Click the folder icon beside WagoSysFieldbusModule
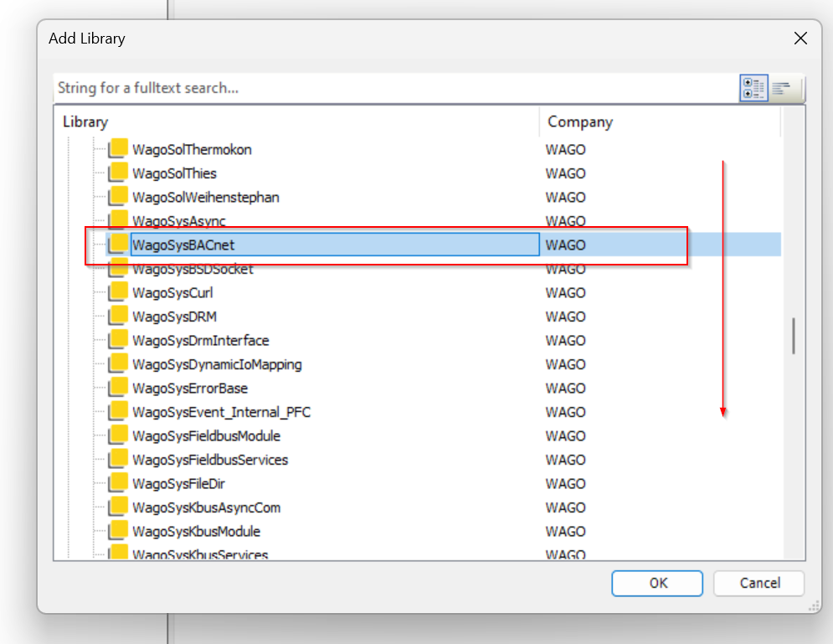Viewport: 833px width, 644px height. point(118,435)
